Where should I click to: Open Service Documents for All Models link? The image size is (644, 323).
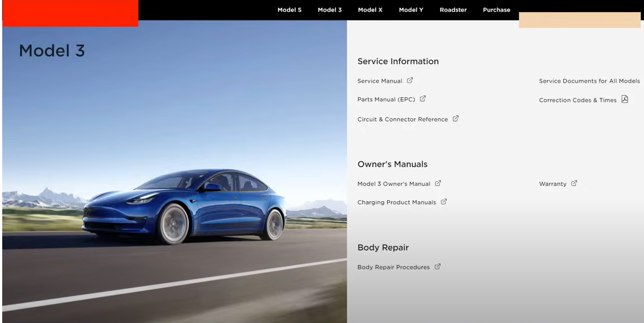tap(589, 81)
